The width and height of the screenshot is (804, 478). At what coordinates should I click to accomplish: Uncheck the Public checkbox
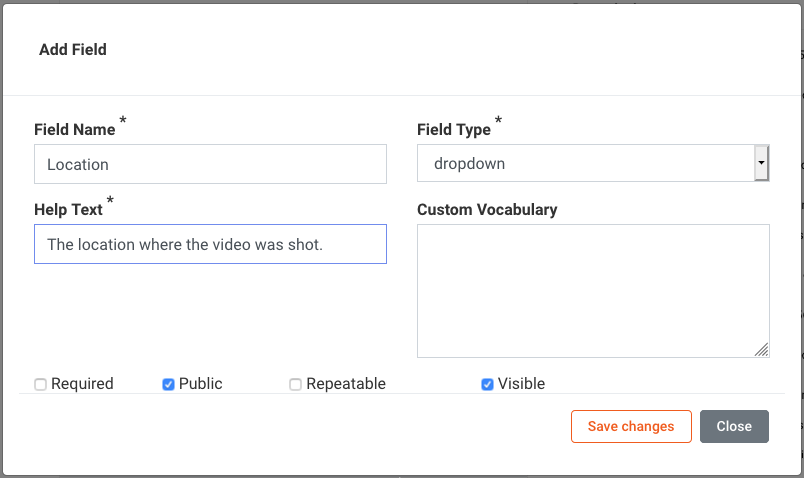168,384
